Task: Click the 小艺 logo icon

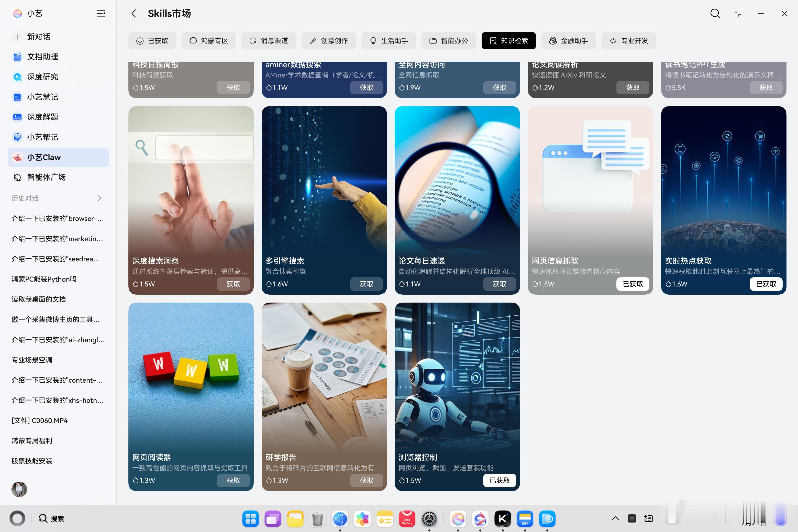Action: [17, 13]
